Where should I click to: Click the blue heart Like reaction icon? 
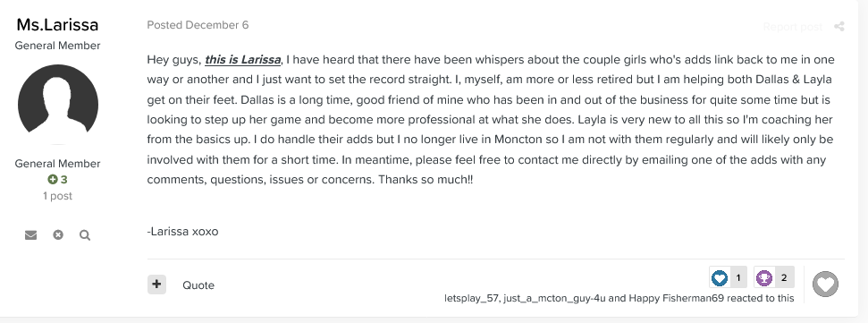pos(719,277)
